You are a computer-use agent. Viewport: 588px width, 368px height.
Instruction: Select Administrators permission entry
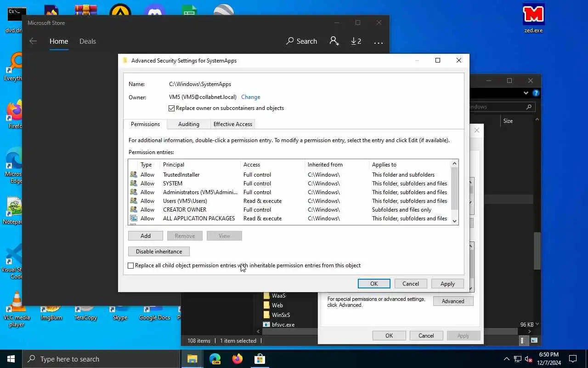pyautogui.click(x=289, y=192)
